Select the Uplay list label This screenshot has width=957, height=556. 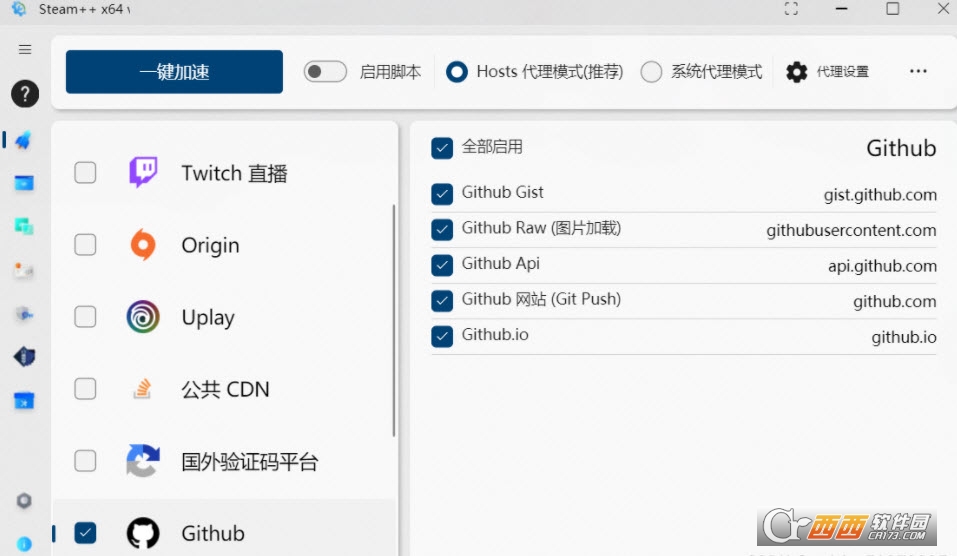point(208,317)
